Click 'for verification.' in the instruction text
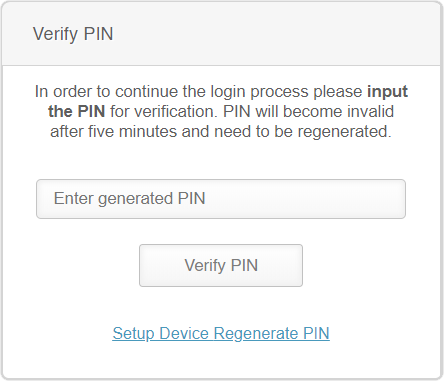Image resolution: width=444 pixels, height=381 pixels. click(x=164, y=111)
